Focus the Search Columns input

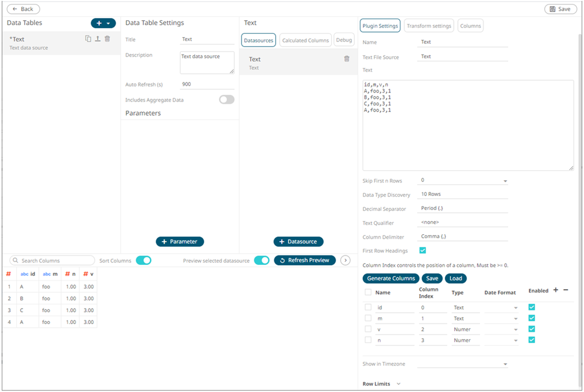point(52,261)
